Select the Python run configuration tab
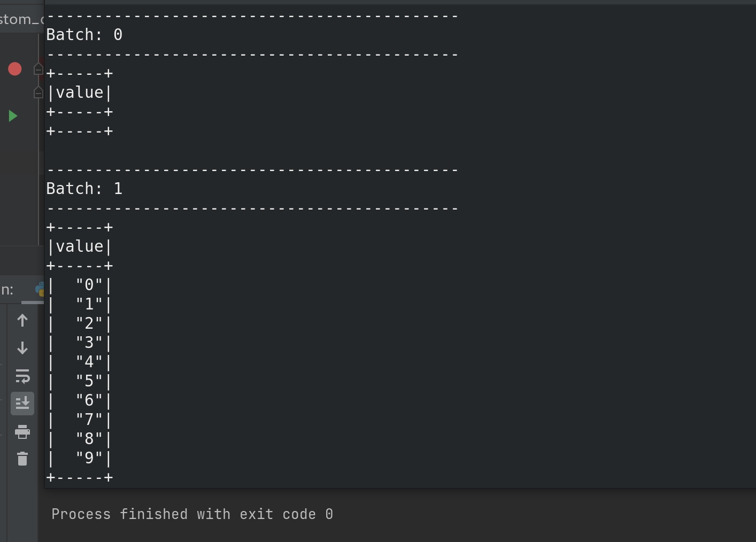Viewport: 756px width, 542px height. [39, 290]
